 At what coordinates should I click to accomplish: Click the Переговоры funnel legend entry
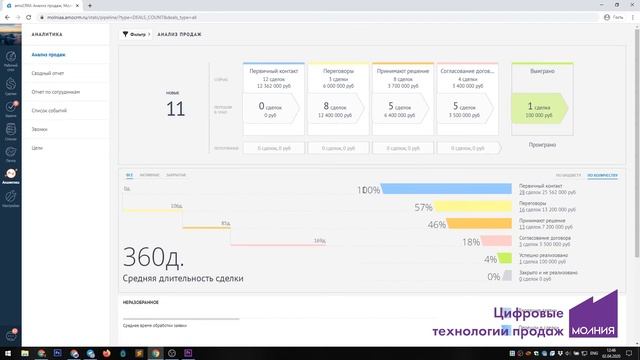tap(547, 206)
